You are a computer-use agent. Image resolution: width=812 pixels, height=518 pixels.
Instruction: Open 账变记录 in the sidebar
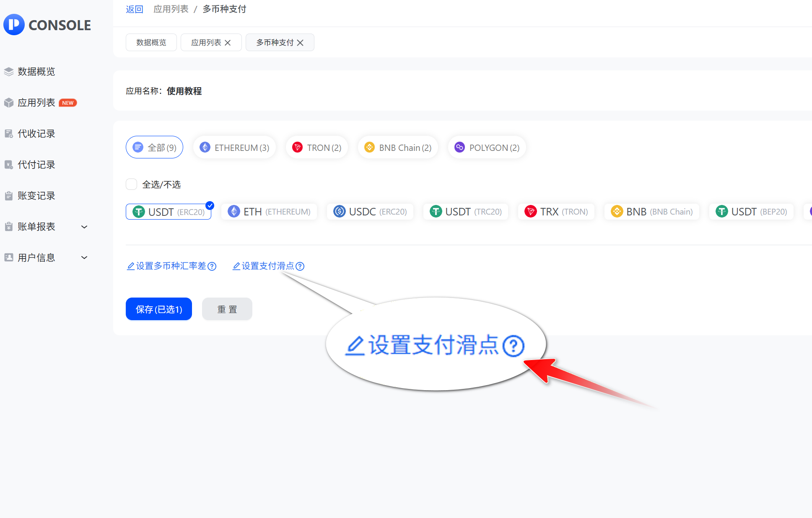[x=36, y=196]
